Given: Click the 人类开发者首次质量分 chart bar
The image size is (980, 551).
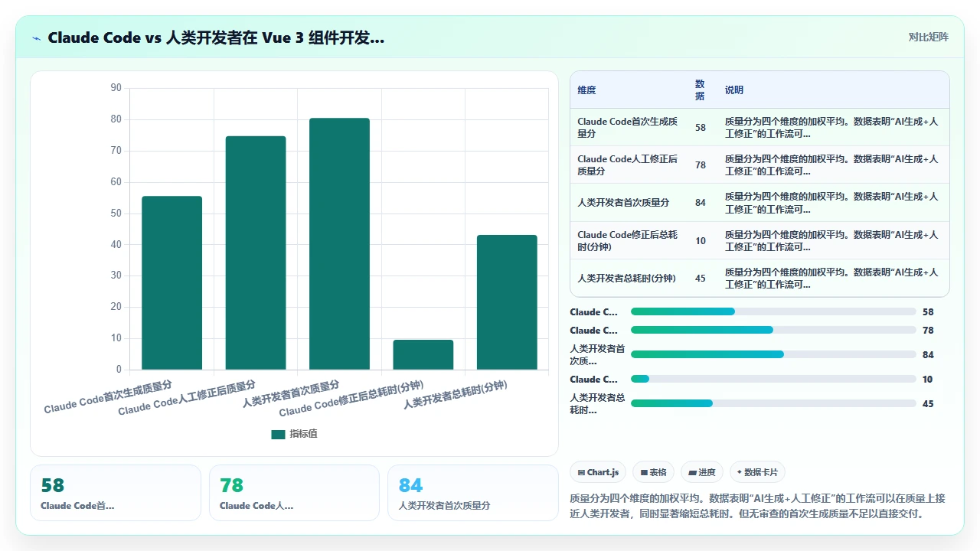Looking at the screenshot, I should [x=339, y=243].
